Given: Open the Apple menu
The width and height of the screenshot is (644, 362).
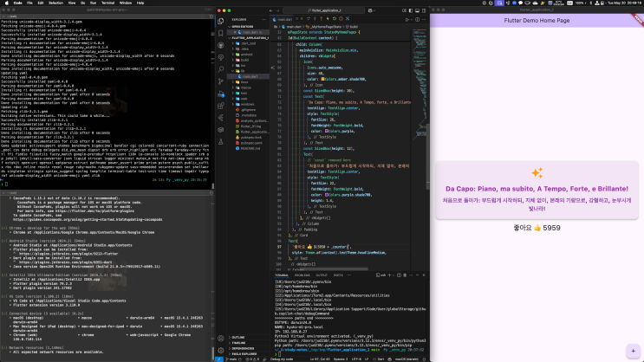Looking at the screenshot, I should coord(7,3).
